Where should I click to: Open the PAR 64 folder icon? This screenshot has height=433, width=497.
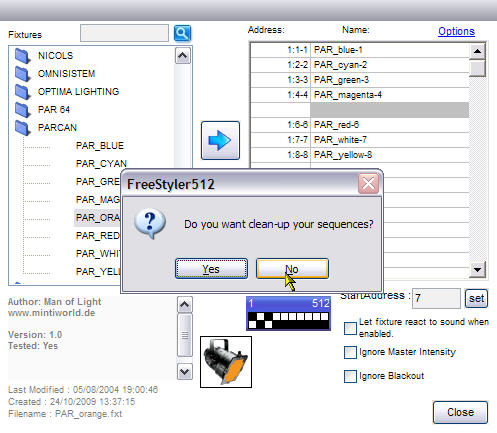tap(23, 110)
